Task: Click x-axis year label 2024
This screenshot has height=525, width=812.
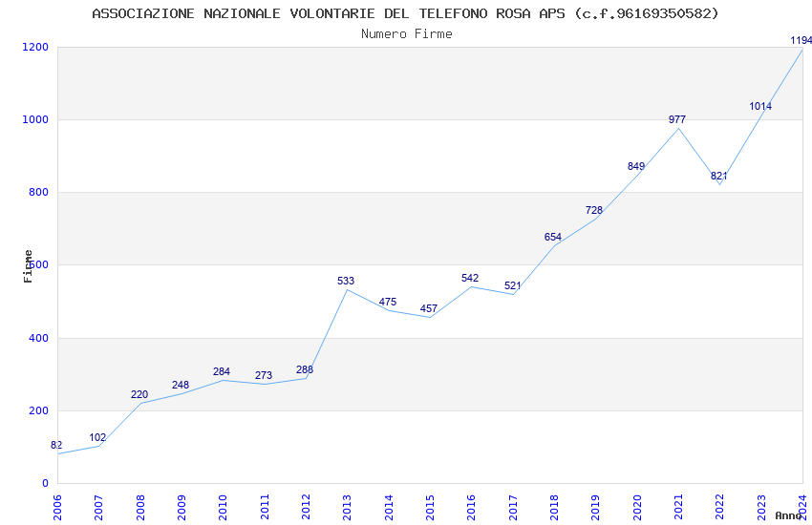Action: pos(802,507)
